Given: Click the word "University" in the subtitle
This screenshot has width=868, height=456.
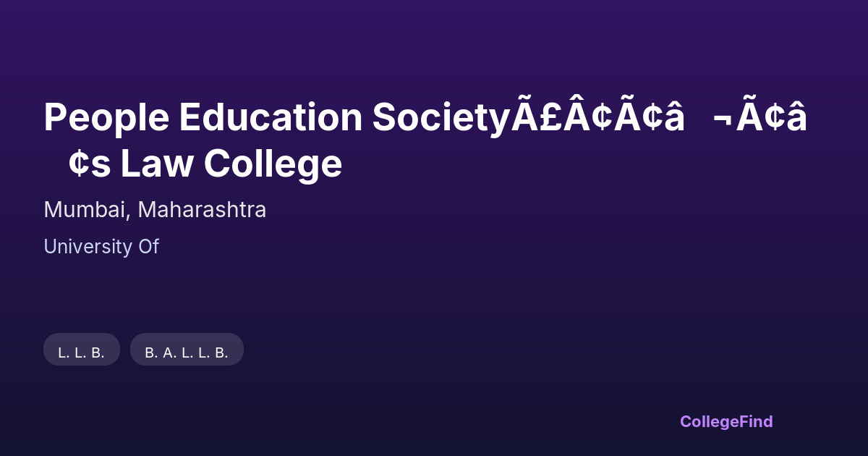Looking at the screenshot, I should [x=85, y=247].
